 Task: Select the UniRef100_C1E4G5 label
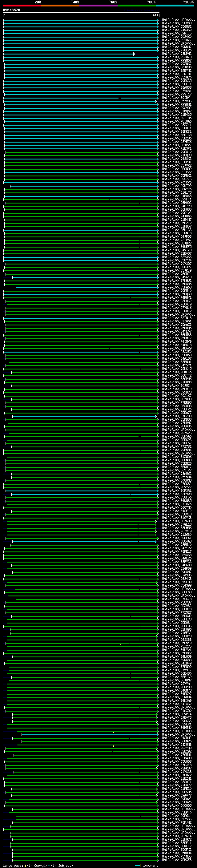point(177,115)
